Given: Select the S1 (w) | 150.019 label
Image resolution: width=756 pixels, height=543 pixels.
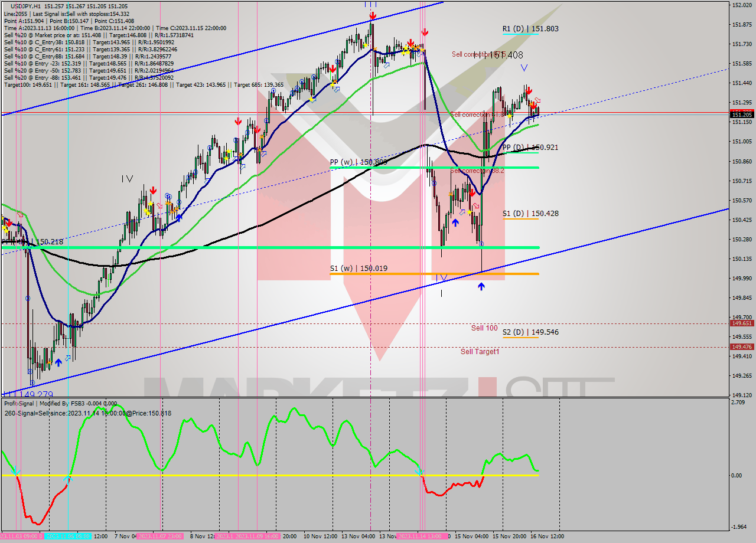Looking at the screenshot, I should [x=359, y=268].
